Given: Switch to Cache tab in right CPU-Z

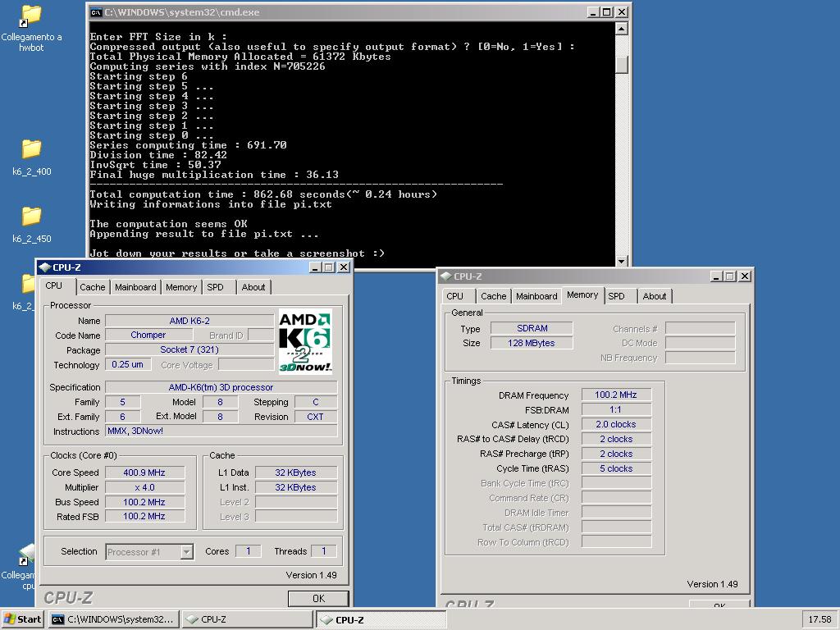Looking at the screenshot, I should [493, 296].
